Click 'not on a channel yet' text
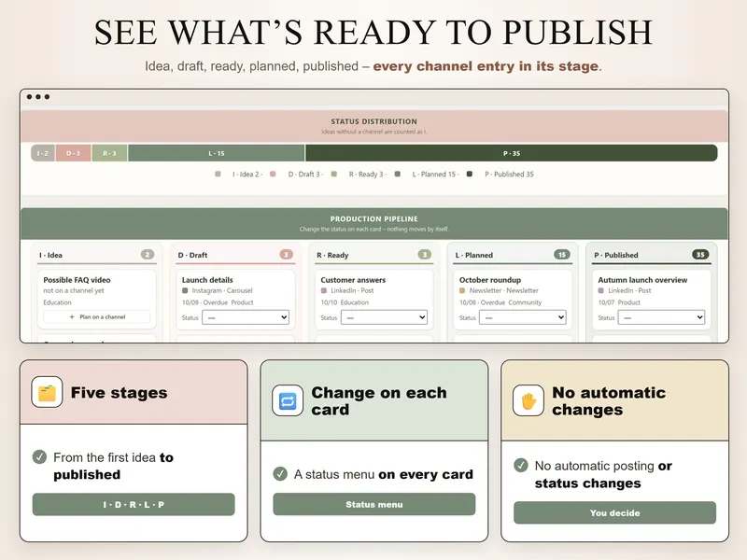 tap(74, 290)
